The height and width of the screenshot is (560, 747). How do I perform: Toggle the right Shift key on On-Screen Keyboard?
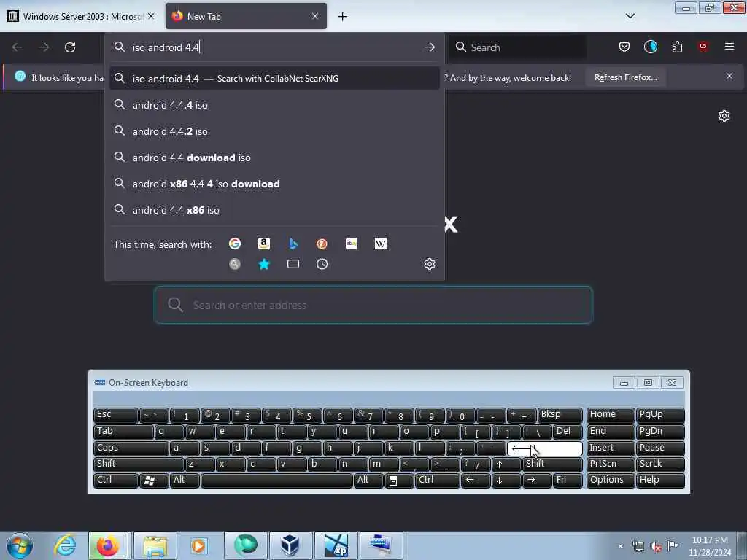click(x=552, y=464)
